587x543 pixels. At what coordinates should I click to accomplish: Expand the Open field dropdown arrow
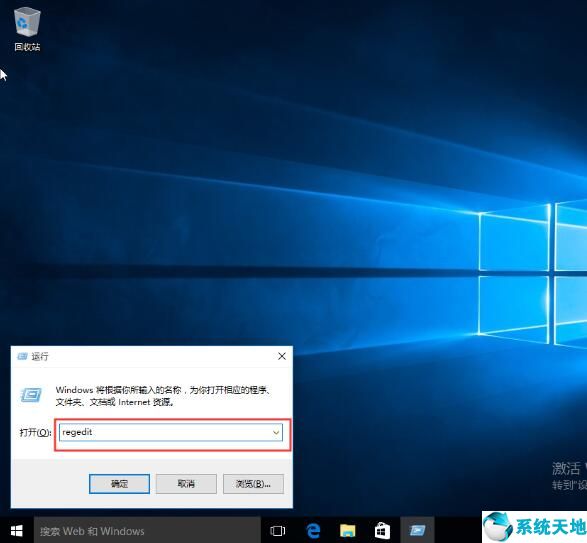click(276, 433)
